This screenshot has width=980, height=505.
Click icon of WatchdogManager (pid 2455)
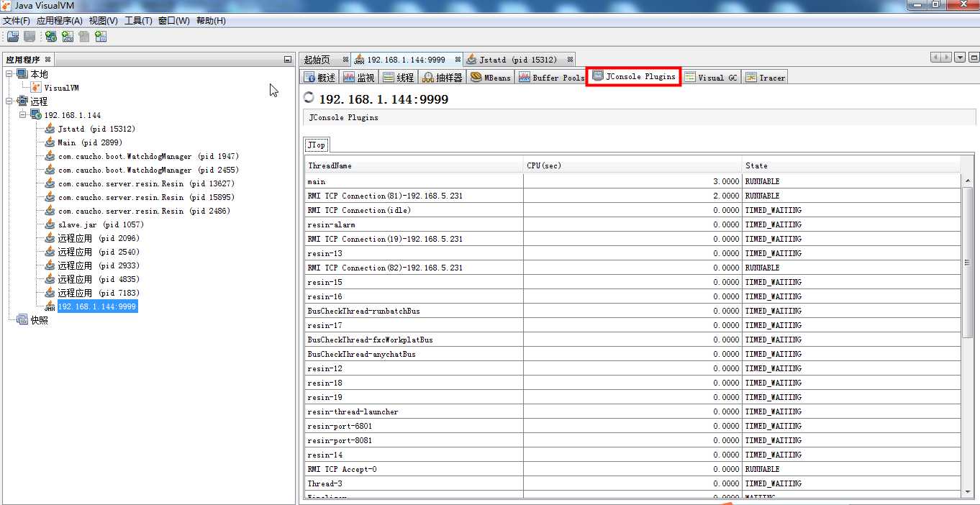(x=50, y=170)
